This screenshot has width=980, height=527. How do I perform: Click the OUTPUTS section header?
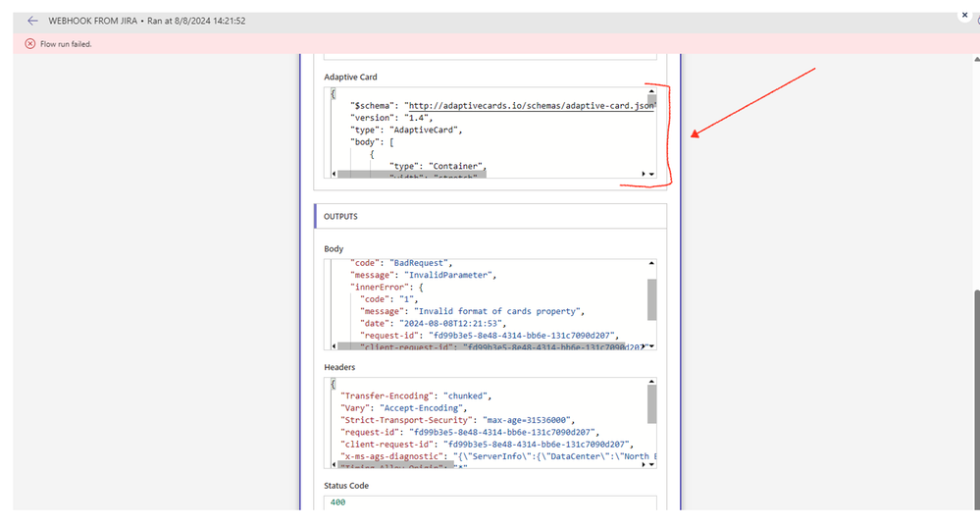pyautogui.click(x=490, y=216)
